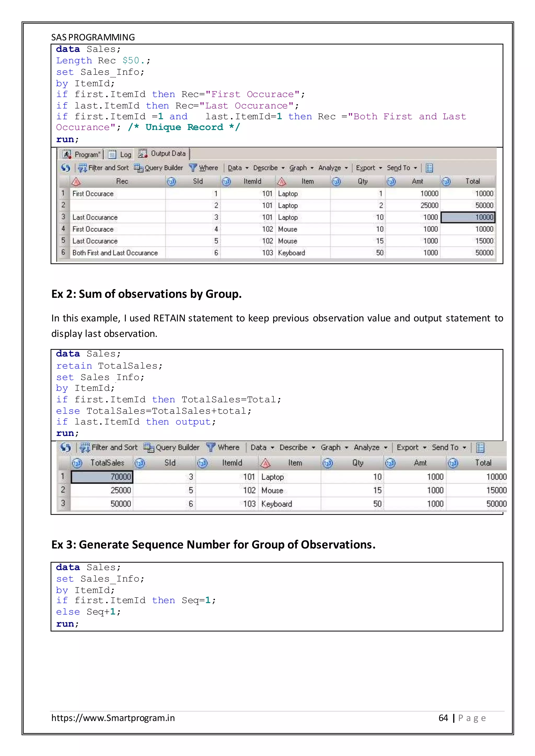Viewport: 535px width, 756px height.
Task: Click the TotalSales column header
Action: (107, 463)
